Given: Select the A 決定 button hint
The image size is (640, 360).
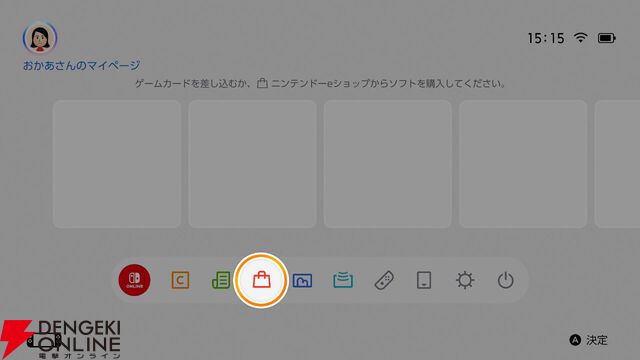Looking at the screenshot, I should [589, 340].
